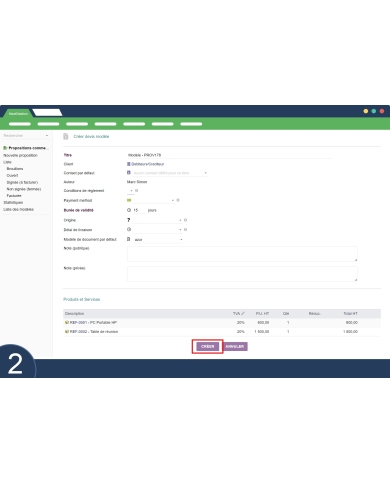Click the teal window control dot

374,111
